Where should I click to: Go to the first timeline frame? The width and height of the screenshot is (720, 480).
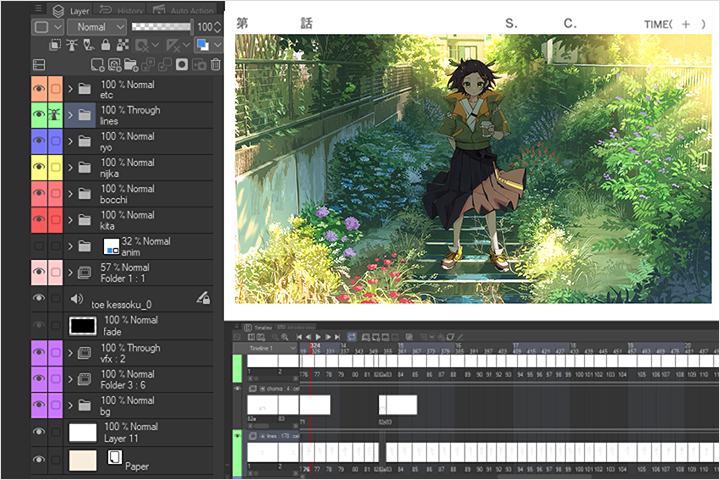299,337
